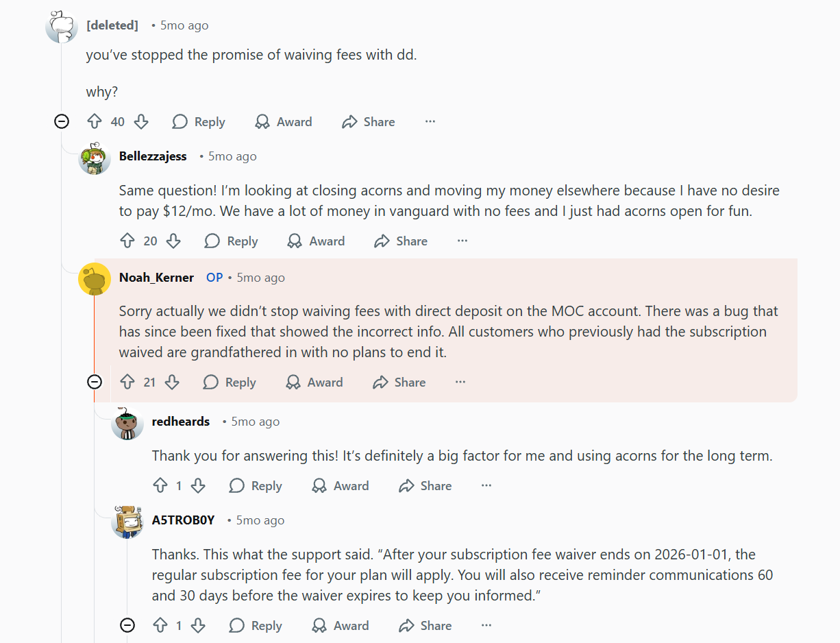Upvote the [deleted] comment

(x=95, y=121)
